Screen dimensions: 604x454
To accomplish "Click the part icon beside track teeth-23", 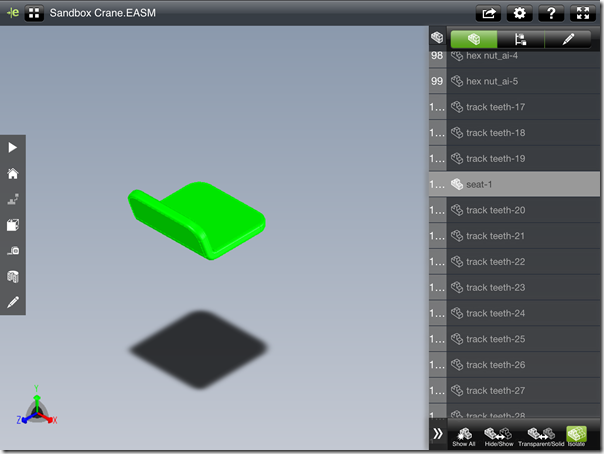I will [x=457, y=288].
